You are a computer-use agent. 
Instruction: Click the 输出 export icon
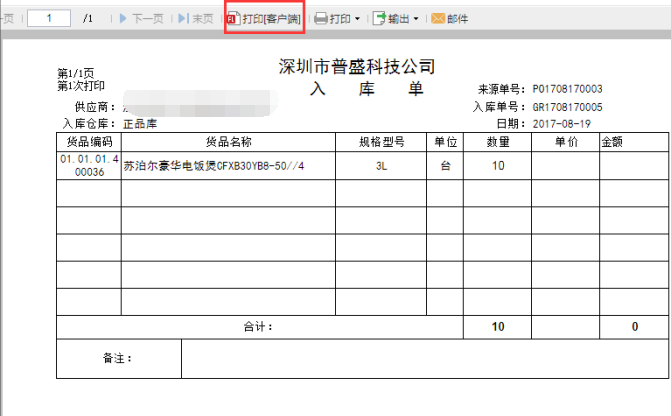pos(380,19)
